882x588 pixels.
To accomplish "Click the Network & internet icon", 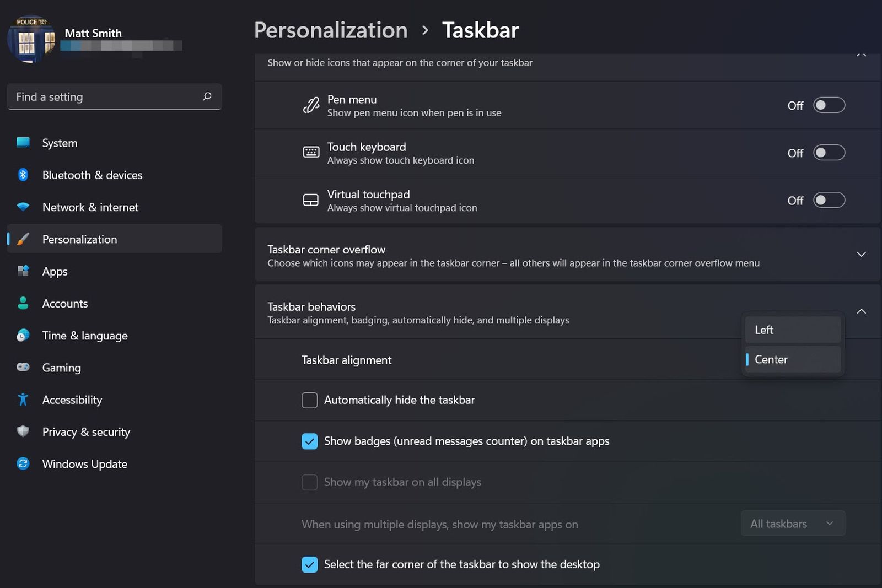I will (23, 207).
